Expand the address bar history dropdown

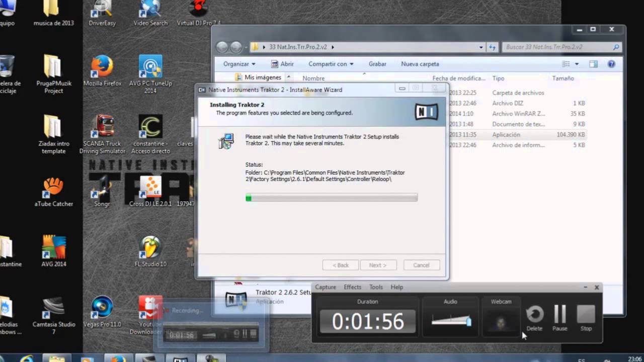point(481,47)
